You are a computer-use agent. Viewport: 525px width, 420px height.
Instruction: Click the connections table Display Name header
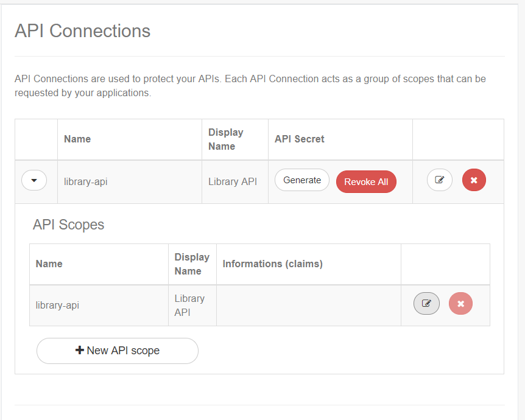point(225,139)
